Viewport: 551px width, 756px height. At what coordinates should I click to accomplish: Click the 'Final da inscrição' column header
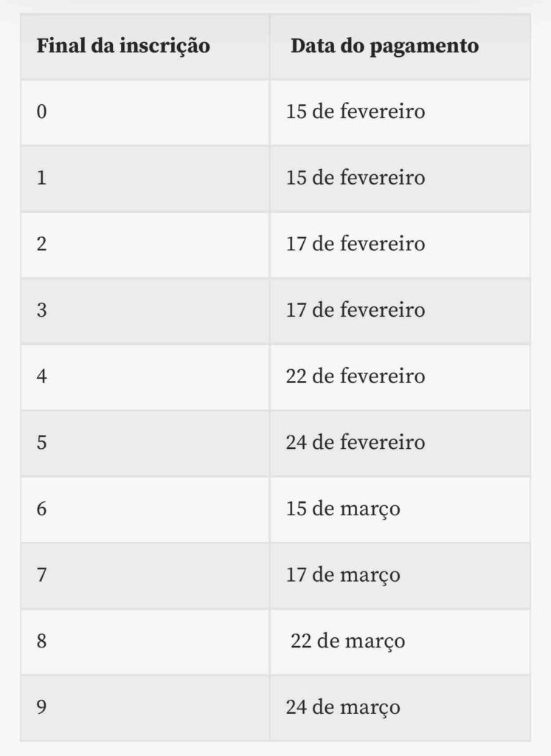click(123, 46)
